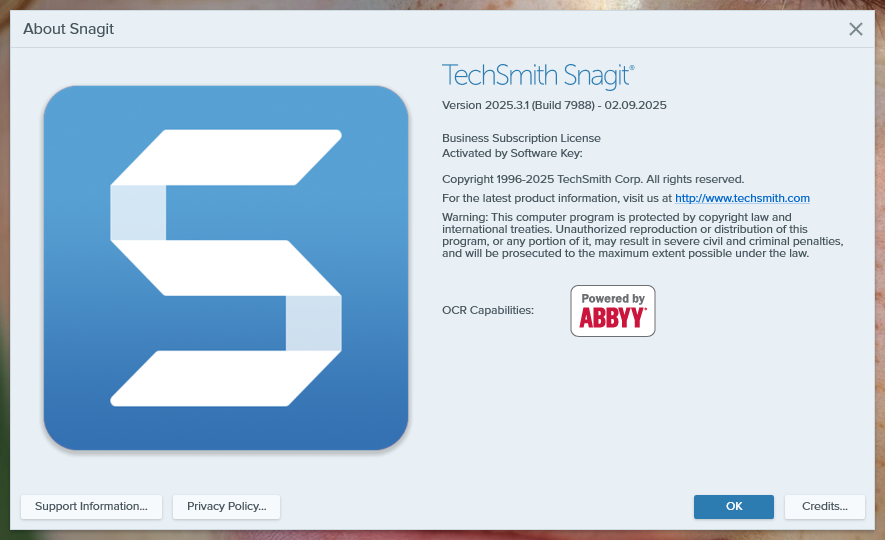Visit the techsmith.com link

point(742,198)
